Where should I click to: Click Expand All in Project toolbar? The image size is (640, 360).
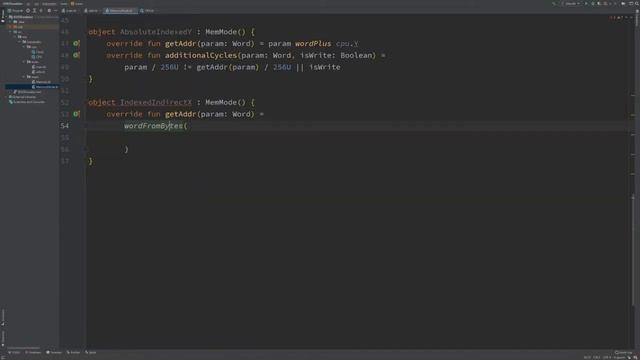(35, 11)
